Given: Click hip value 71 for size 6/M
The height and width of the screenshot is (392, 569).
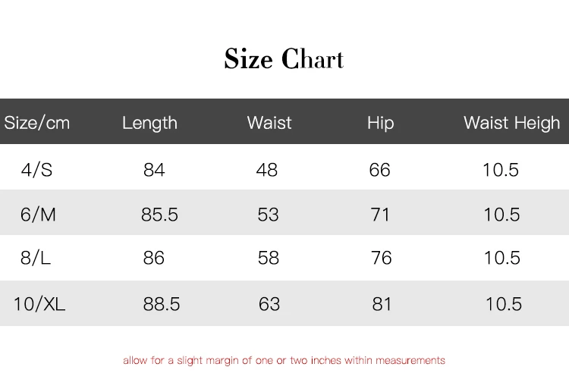Looking at the screenshot, I should tap(380, 215).
